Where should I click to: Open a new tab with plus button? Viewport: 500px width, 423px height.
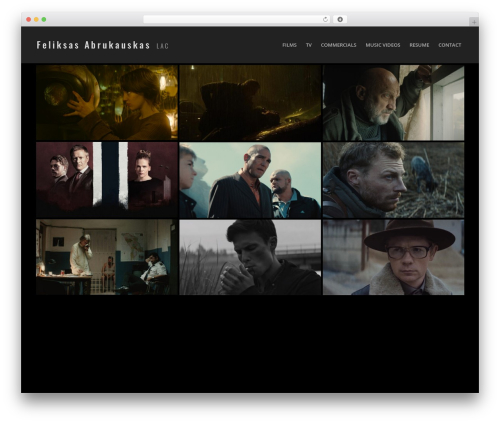[x=474, y=22]
